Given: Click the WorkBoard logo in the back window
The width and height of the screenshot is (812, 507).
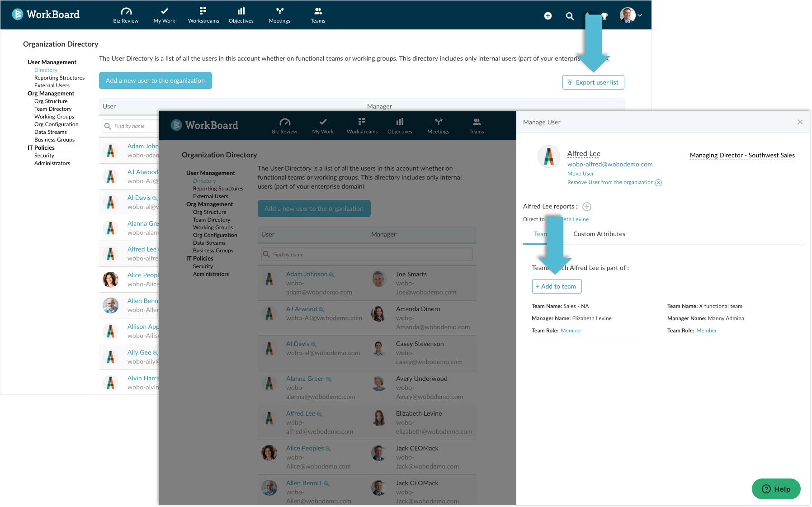Looking at the screenshot, I should (46, 14).
